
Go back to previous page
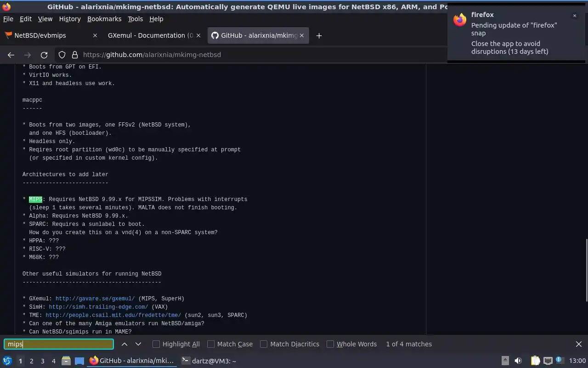(11, 55)
